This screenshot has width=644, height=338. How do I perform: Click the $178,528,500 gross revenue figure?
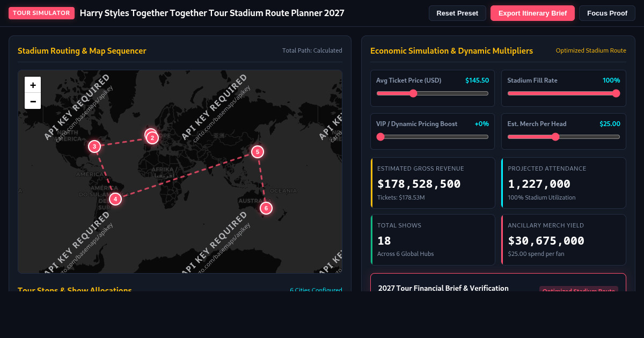419,184
